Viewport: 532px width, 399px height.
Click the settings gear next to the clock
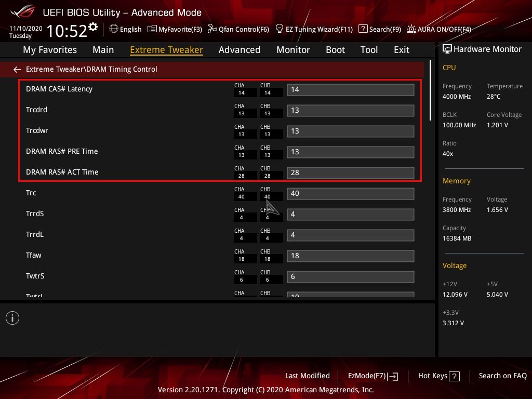pos(92,27)
